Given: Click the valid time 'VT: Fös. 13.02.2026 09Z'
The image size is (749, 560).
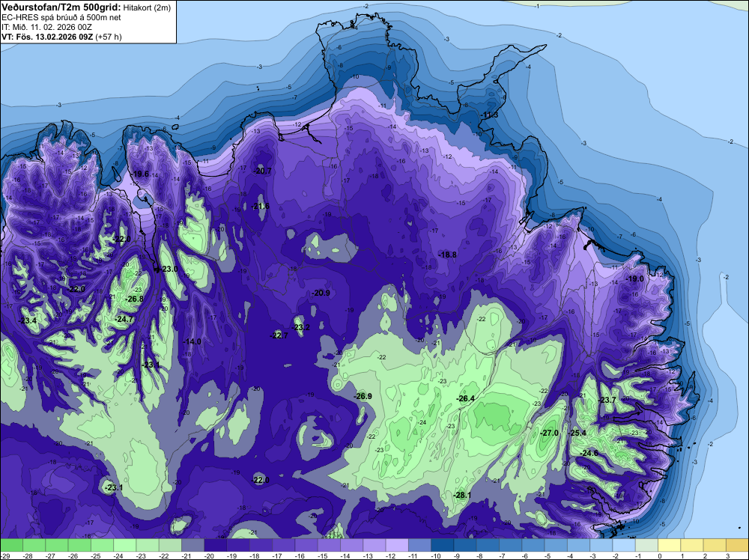Looking at the screenshot, I should pyautogui.click(x=48, y=37).
